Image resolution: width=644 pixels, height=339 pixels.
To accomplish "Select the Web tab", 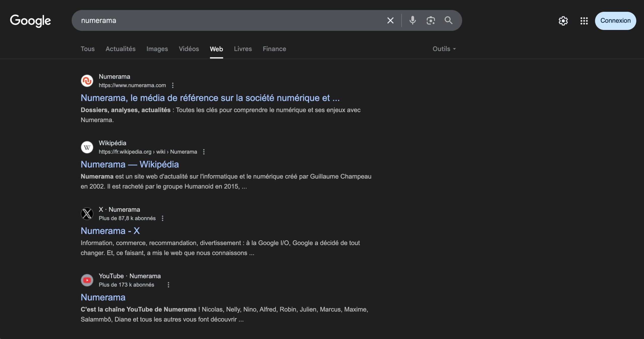I will (x=216, y=49).
